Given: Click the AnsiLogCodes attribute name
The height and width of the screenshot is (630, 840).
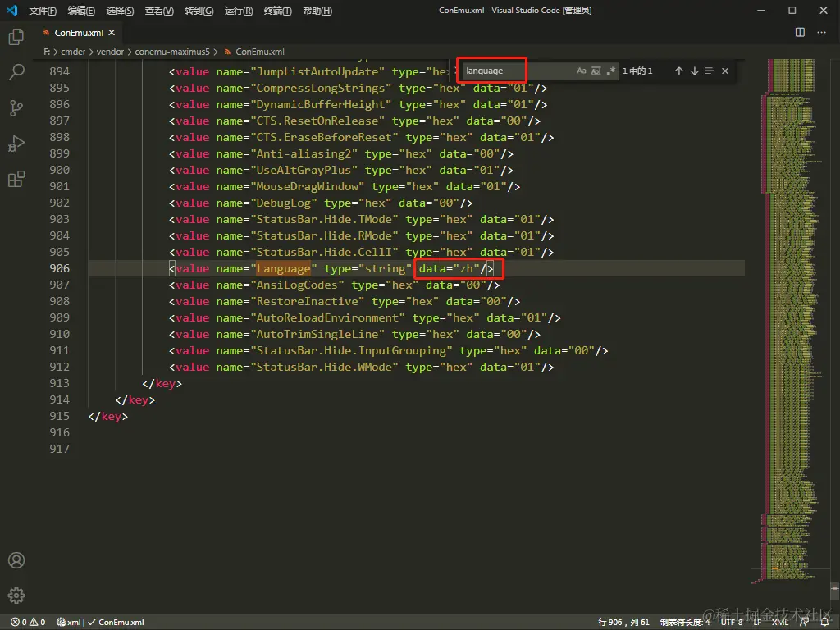Looking at the screenshot, I should pos(297,285).
